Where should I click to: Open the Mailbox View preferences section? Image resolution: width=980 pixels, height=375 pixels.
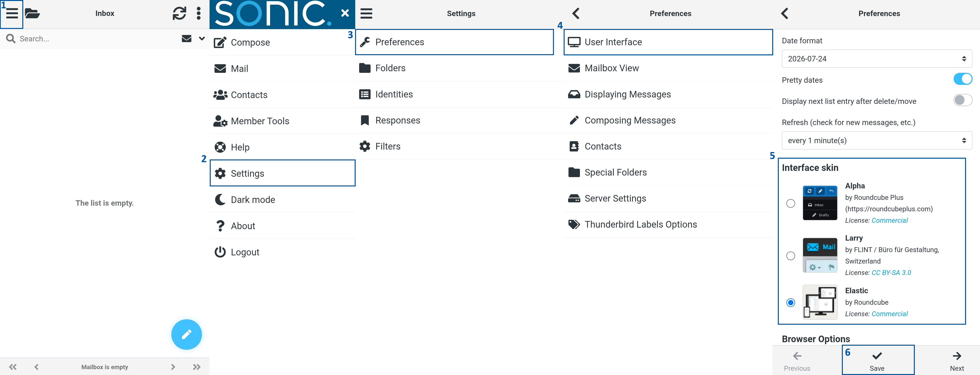pos(668,68)
